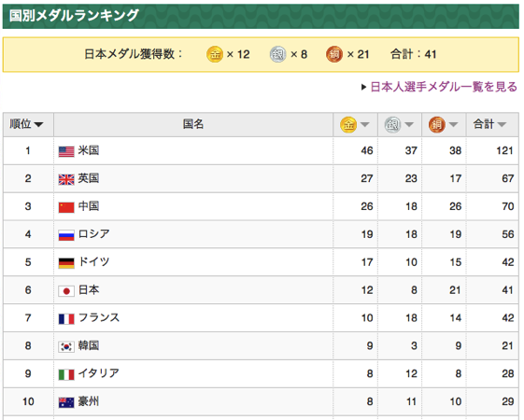
Task: Click the 国名 column header
Action: pyautogui.click(x=193, y=124)
